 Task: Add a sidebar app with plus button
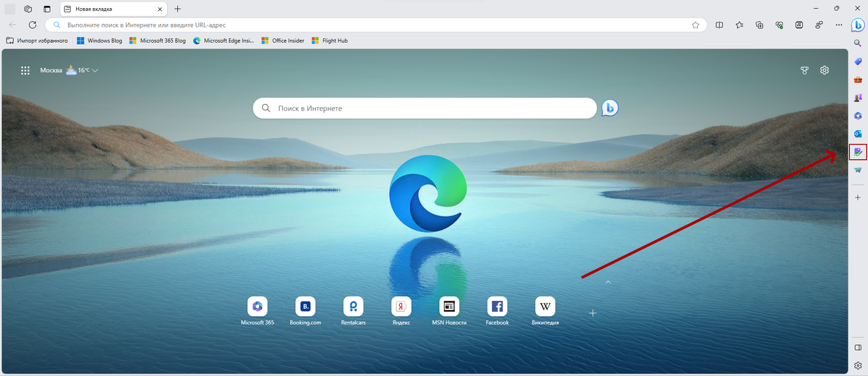click(858, 197)
